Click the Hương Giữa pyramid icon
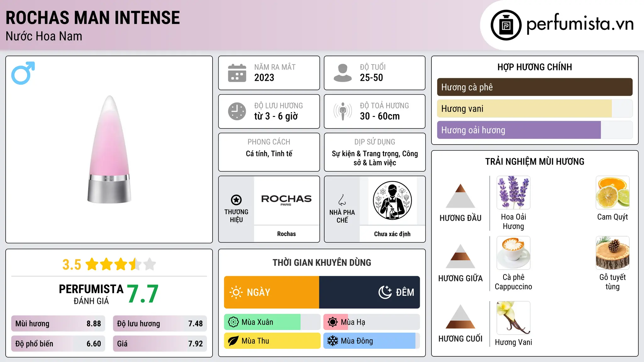This screenshot has width=644, height=362. (x=461, y=256)
